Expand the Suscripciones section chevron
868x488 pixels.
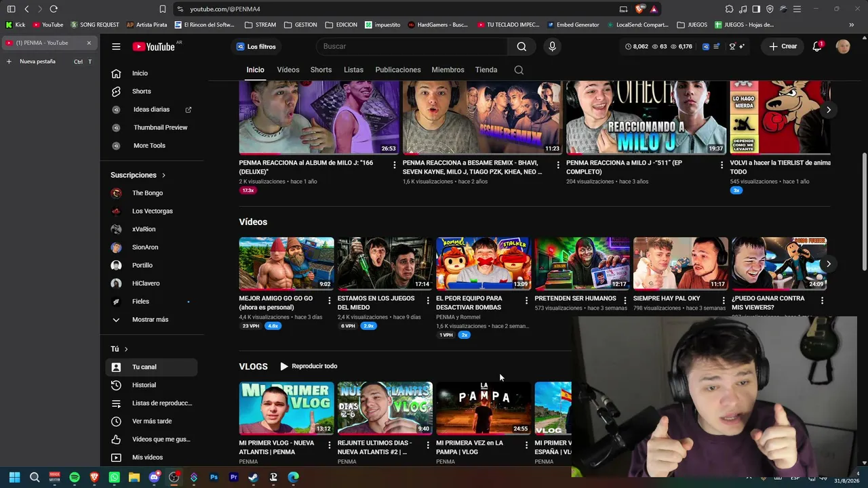[x=163, y=176]
